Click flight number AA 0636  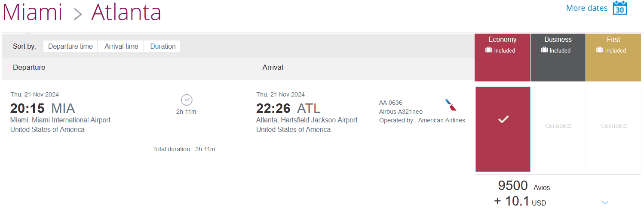pos(390,103)
